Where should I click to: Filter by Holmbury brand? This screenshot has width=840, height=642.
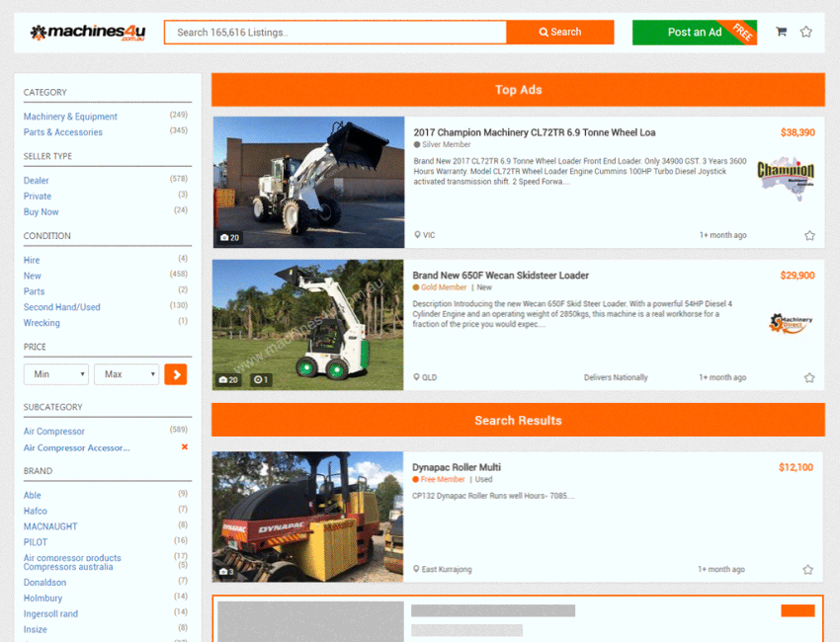(42, 599)
